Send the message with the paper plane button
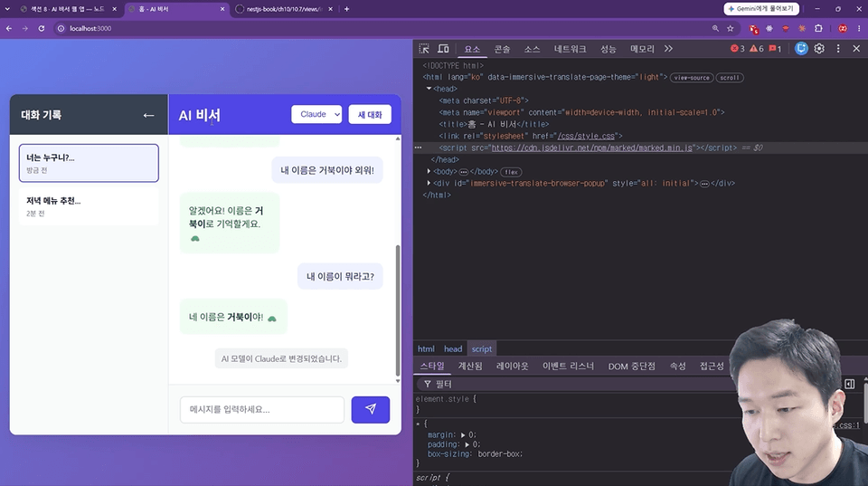868x486 pixels. [x=371, y=410]
